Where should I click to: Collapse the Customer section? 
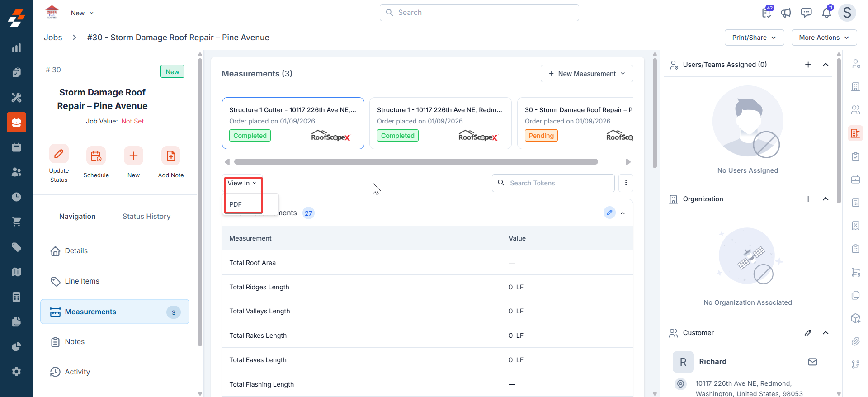(826, 333)
